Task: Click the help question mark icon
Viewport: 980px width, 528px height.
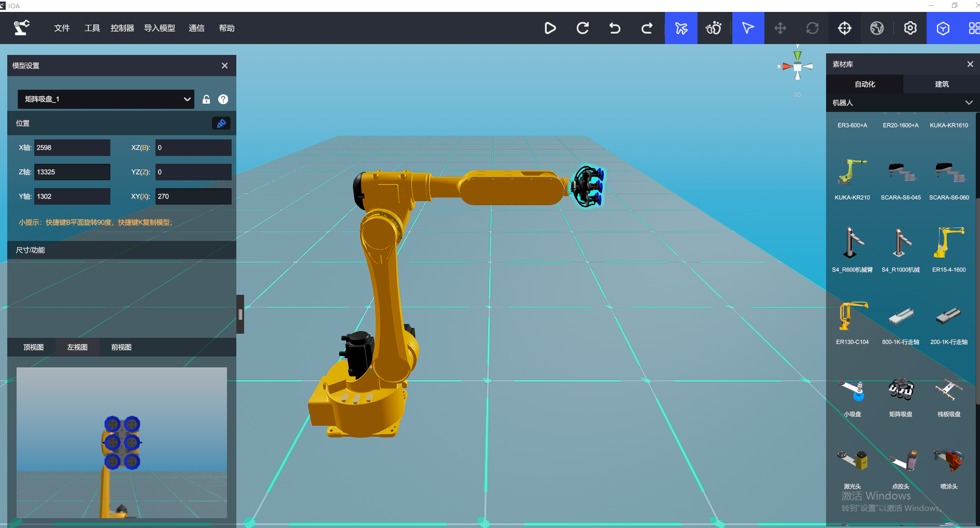Action: click(x=223, y=99)
